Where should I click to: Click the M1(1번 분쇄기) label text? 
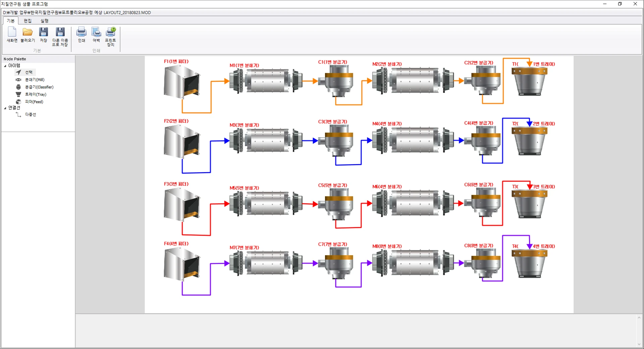coord(244,65)
